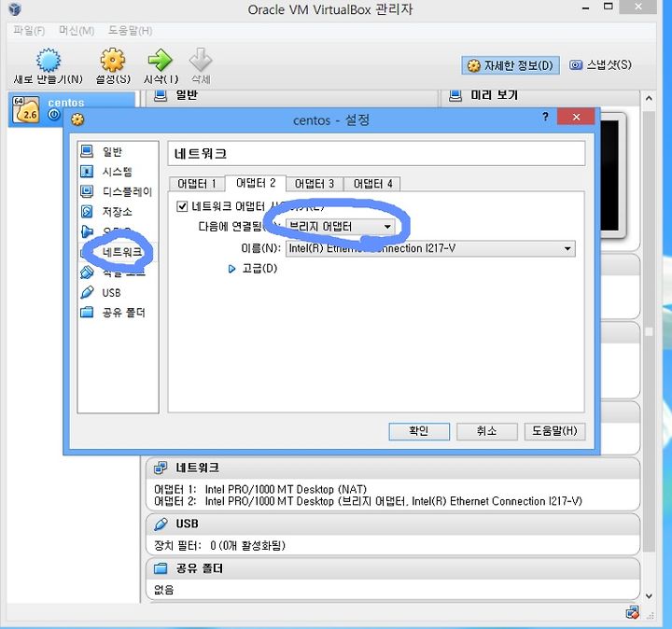Viewport: 672px width, 629px height.
Task: Select the centos VM icon in list
Action: tap(26, 109)
